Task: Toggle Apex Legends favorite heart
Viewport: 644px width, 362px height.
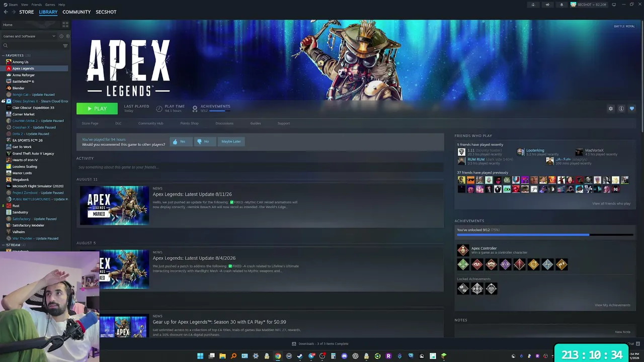Action: (x=632, y=109)
